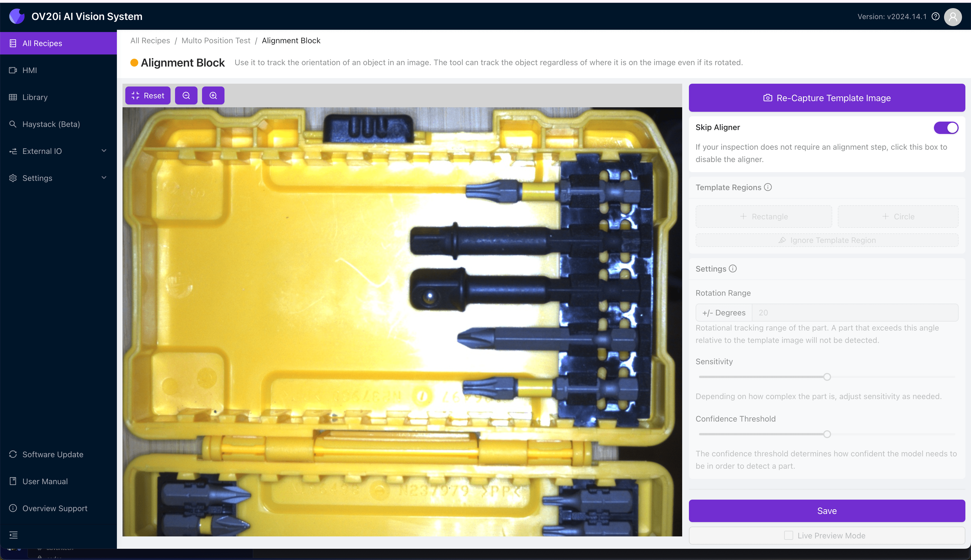971x560 pixels.
Task: Open Library from the sidebar
Action: tap(35, 97)
